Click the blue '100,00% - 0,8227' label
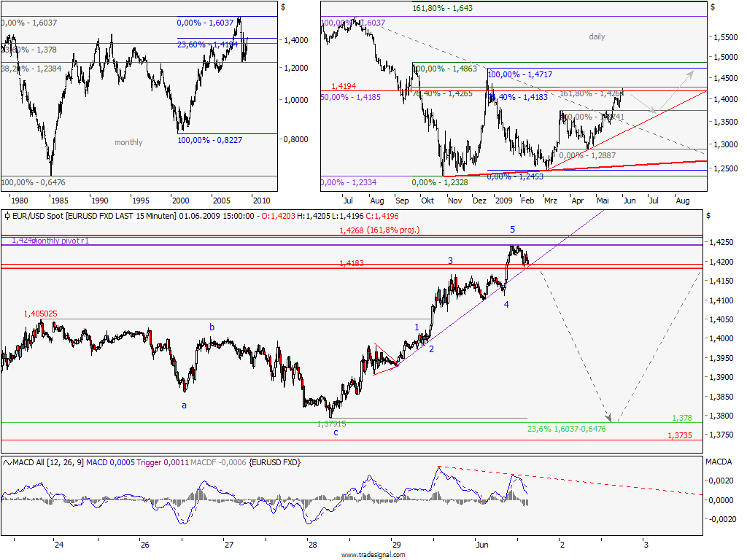The width and height of the screenshot is (747, 560). tap(209, 140)
